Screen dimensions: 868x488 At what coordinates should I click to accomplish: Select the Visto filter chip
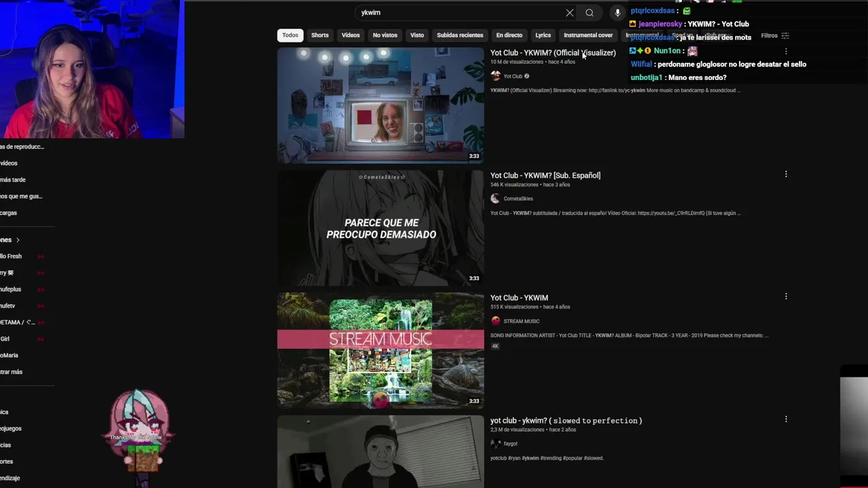pyautogui.click(x=417, y=35)
